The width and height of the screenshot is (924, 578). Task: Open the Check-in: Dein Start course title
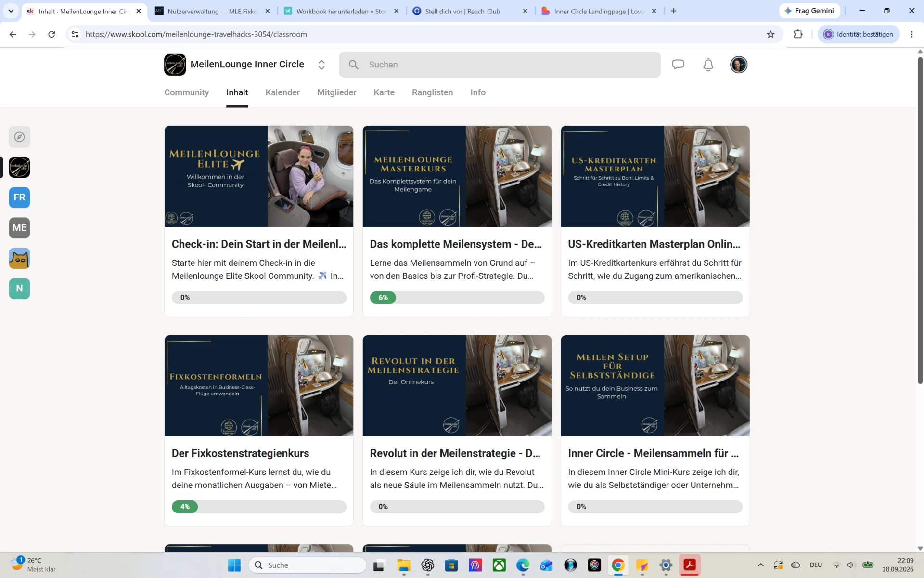[x=259, y=244]
